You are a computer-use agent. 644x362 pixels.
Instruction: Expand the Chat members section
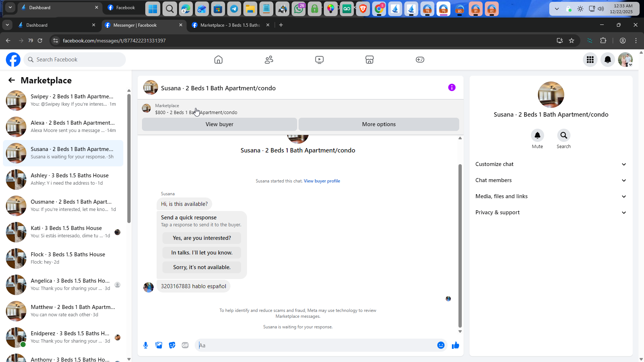coord(551,180)
